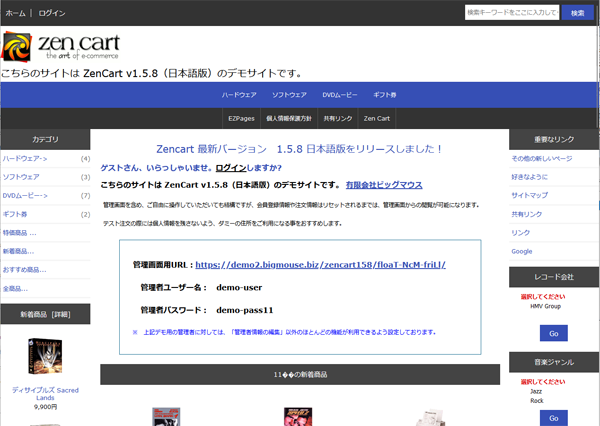The height and width of the screenshot is (426, 600).
Task: Open the EZPages tab
Action: point(241,118)
